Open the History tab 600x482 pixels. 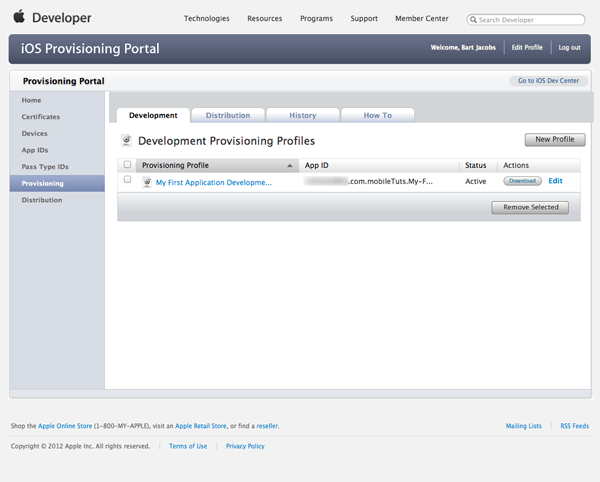pyautogui.click(x=303, y=115)
